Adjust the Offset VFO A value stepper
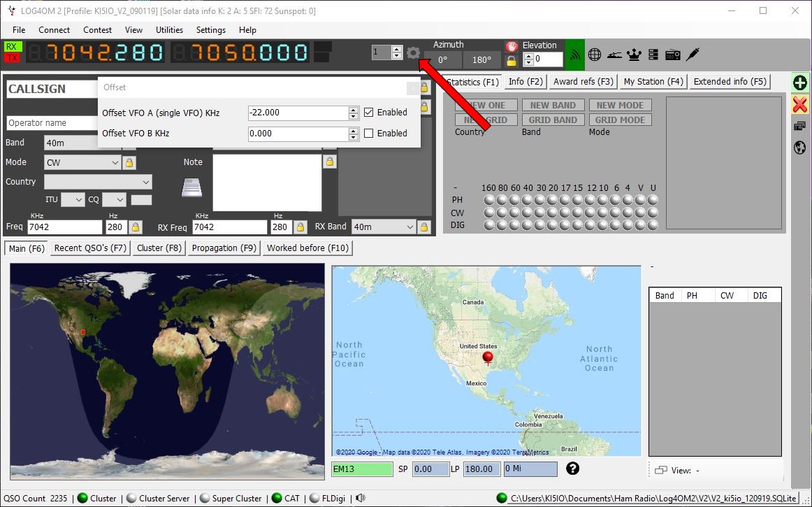 pos(354,113)
